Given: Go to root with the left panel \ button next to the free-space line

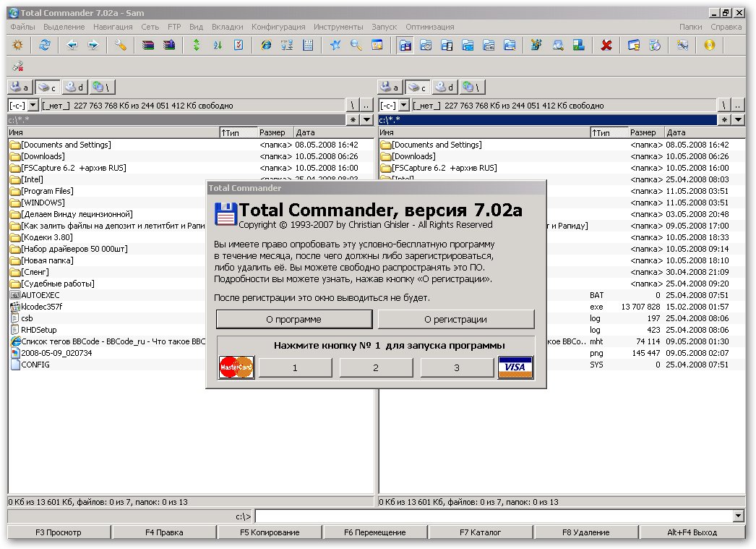Looking at the screenshot, I should point(353,105).
